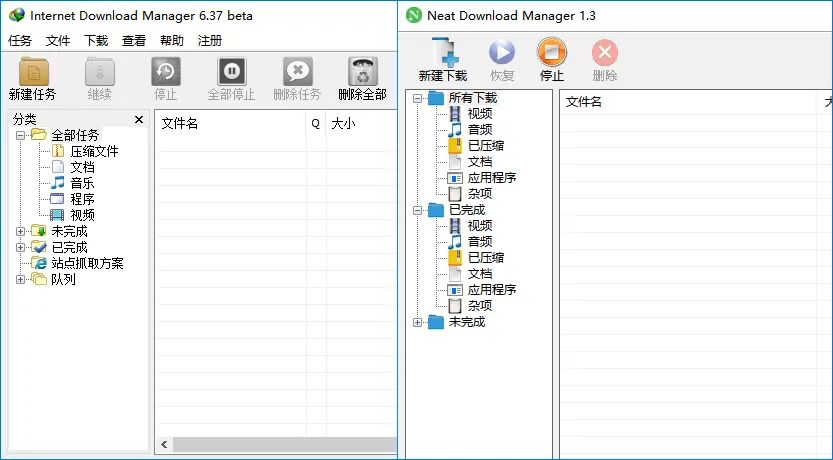Select 音乐 category in IDM tree
833x460 pixels.
[x=82, y=183]
